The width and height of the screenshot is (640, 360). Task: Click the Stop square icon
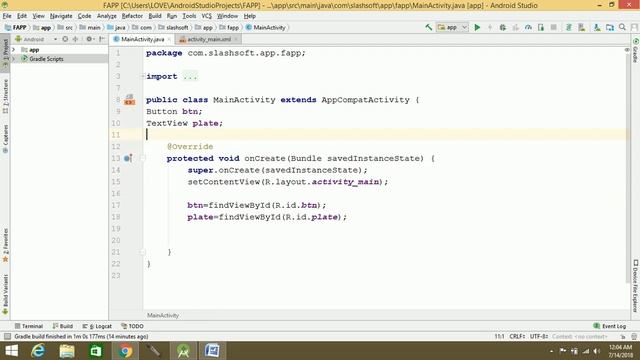(x=553, y=27)
